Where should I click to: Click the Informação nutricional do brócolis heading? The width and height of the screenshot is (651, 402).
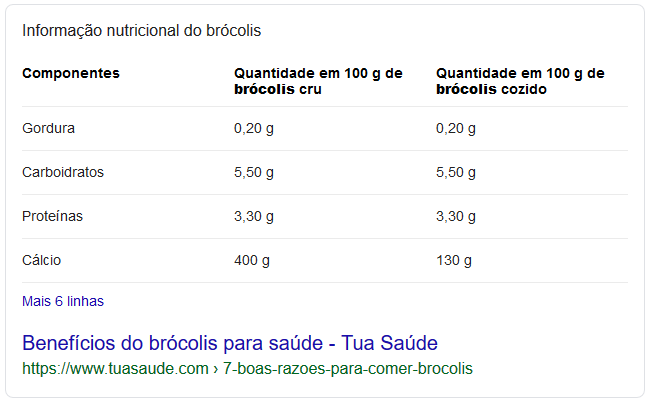click(141, 30)
